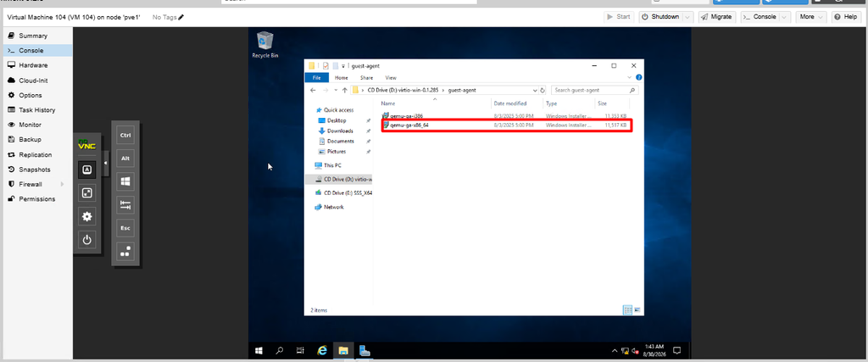This screenshot has width=868, height=362.
Task: Open the Shutdown dropdown arrow
Action: 688,17
